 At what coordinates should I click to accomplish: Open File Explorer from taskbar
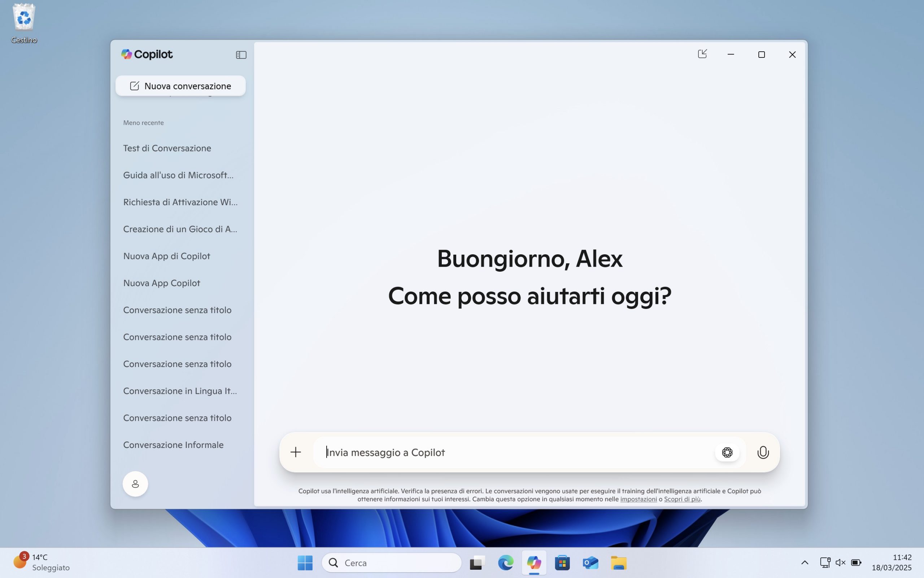pos(619,563)
